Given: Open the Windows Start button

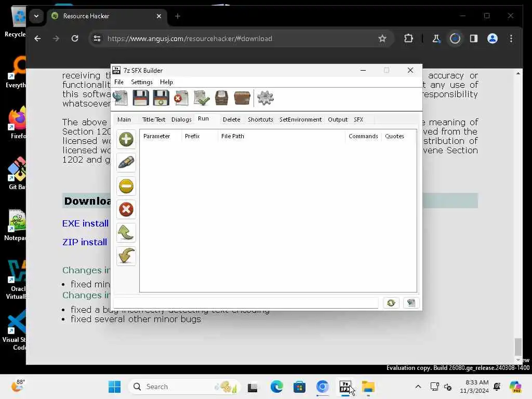Looking at the screenshot, I should (115, 387).
